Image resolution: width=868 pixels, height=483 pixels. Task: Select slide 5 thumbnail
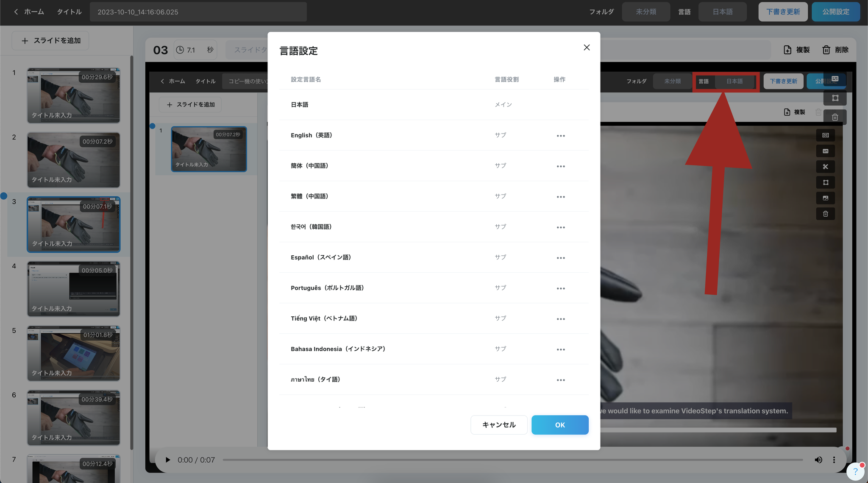coord(73,353)
